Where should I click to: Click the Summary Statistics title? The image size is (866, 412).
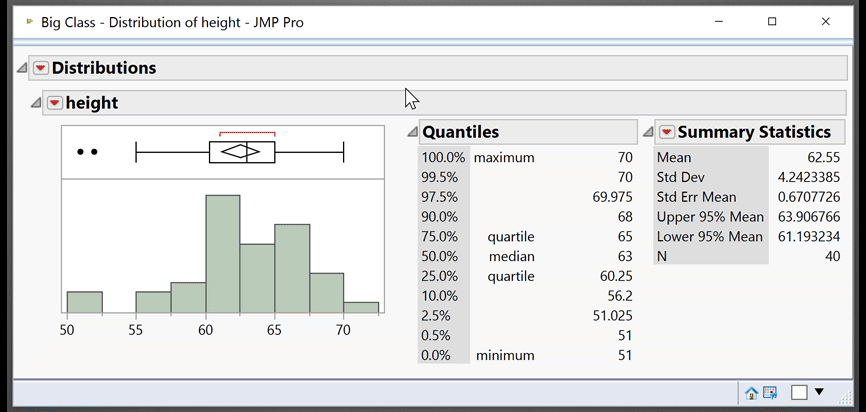point(754,132)
